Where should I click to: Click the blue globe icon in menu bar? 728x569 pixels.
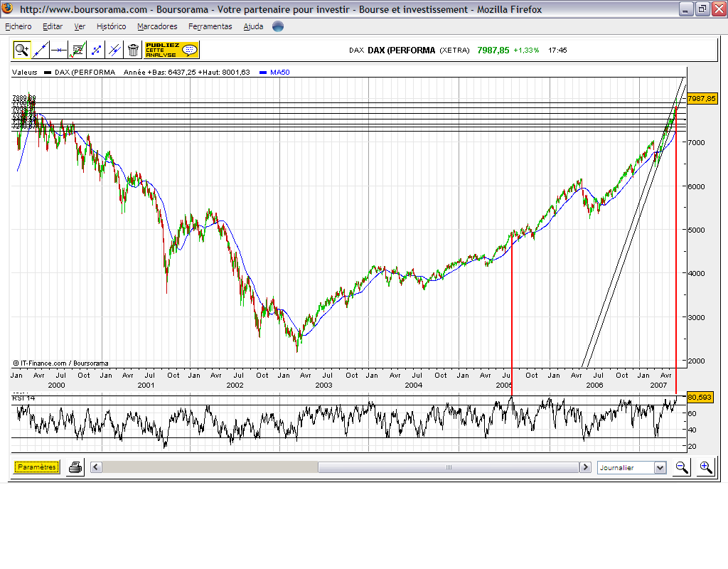(278, 26)
